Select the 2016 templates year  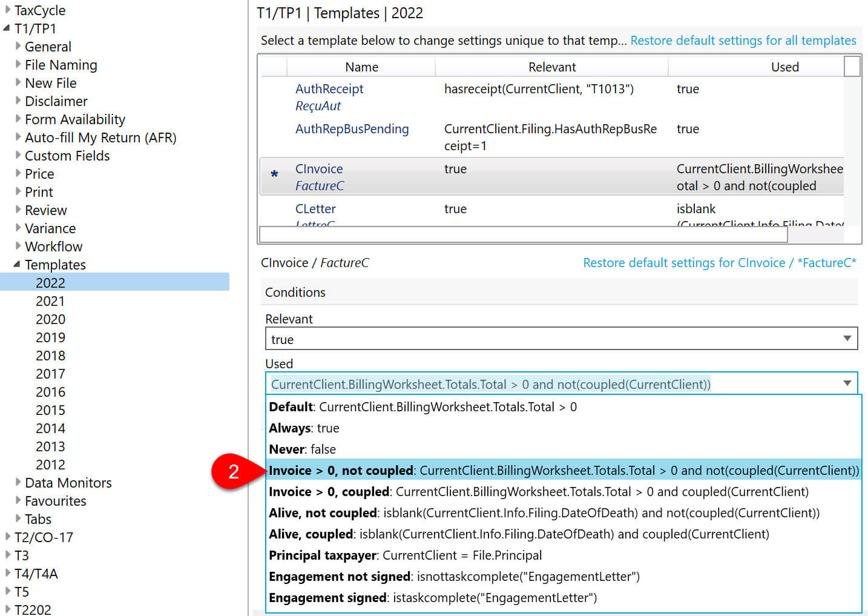(50, 392)
